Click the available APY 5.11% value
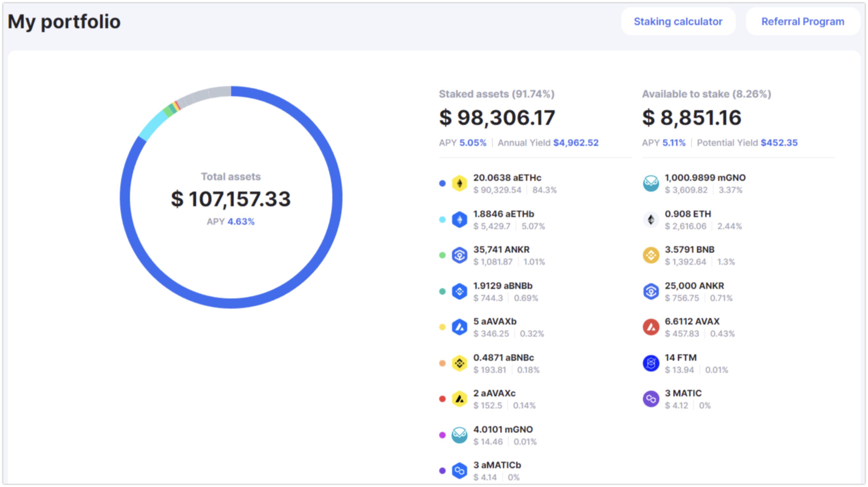This screenshot has width=868, height=487. pos(674,143)
